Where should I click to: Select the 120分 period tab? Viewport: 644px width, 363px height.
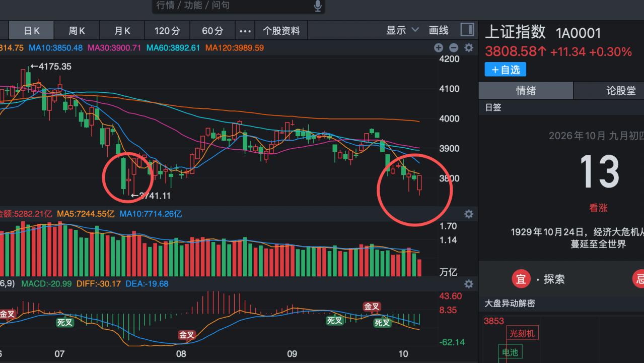(167, 31)
